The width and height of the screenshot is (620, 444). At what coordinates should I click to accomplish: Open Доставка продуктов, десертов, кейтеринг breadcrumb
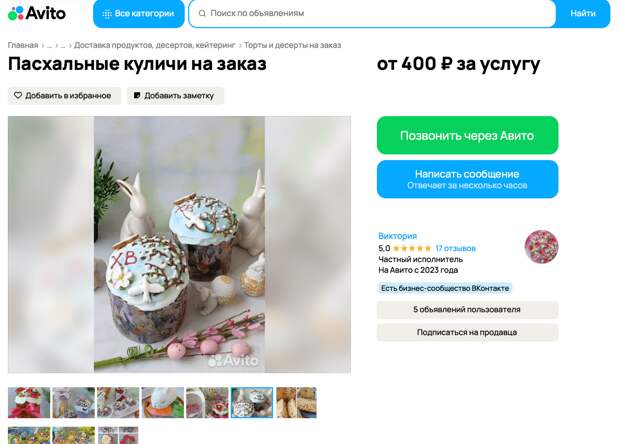tap(155, 45)
